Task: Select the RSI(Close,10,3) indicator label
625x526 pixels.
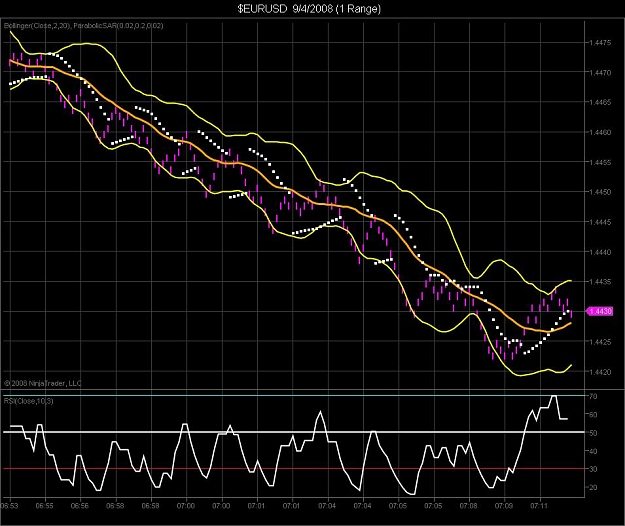Action: 28,401
